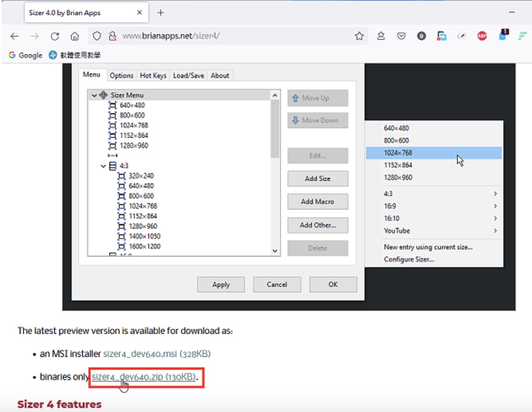Click the dark circle 9 extension icon
The image size is (532, 412).
coord(422,36)
